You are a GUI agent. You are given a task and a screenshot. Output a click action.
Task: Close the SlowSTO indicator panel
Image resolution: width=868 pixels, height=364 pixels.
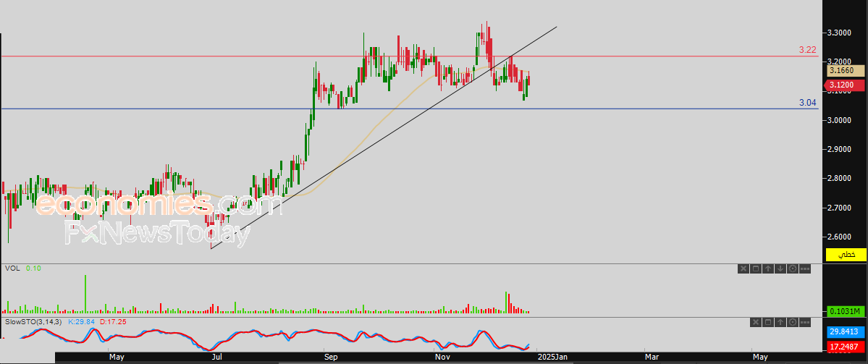click(756, 322)
